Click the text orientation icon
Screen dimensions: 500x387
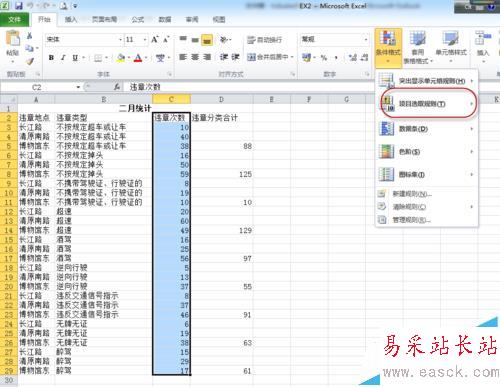point(224,40)
